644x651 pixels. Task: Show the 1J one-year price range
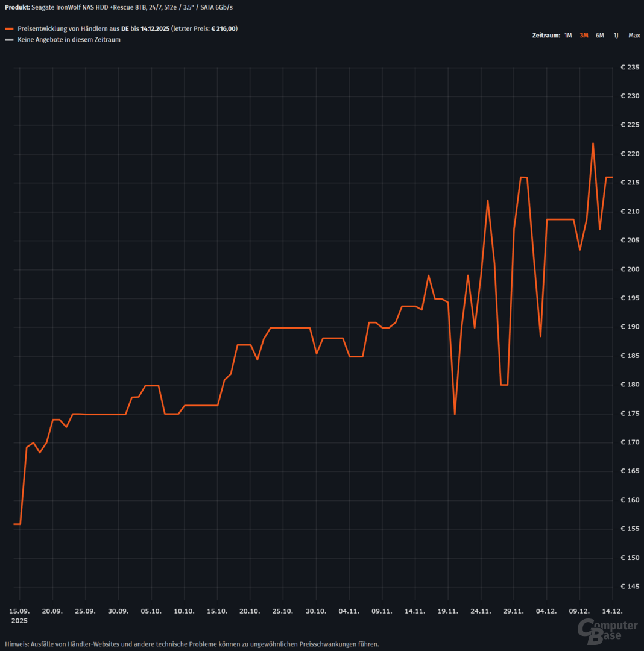[x=616, y=36]
